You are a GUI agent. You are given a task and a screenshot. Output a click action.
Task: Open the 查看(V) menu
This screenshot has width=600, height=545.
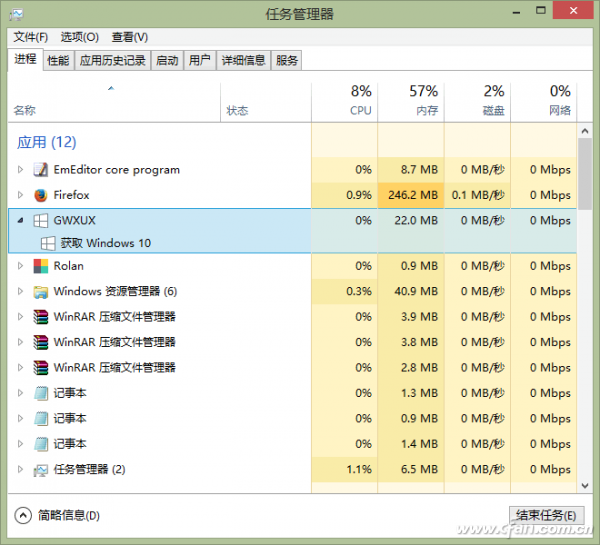tap(130, 37)
